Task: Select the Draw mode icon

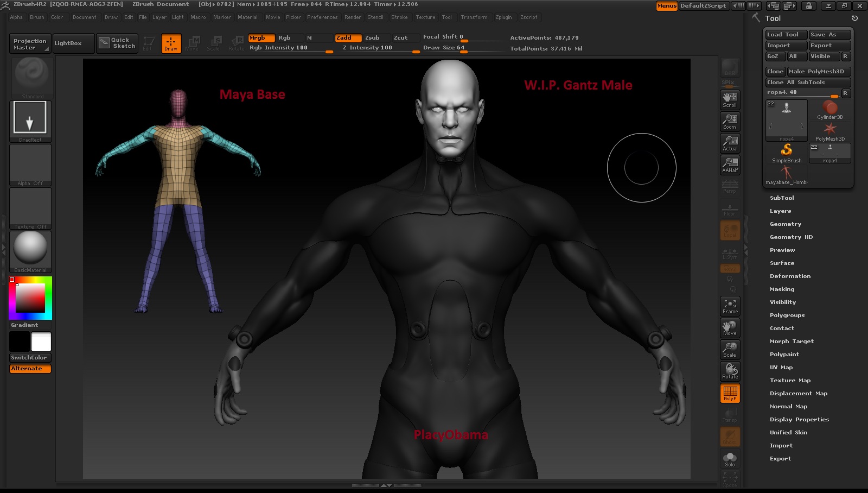Action: pos(171,43)
